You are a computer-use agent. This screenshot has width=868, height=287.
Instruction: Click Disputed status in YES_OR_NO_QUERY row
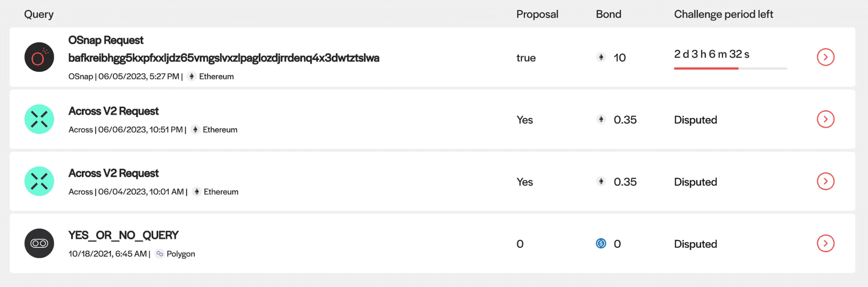(695, 244)
